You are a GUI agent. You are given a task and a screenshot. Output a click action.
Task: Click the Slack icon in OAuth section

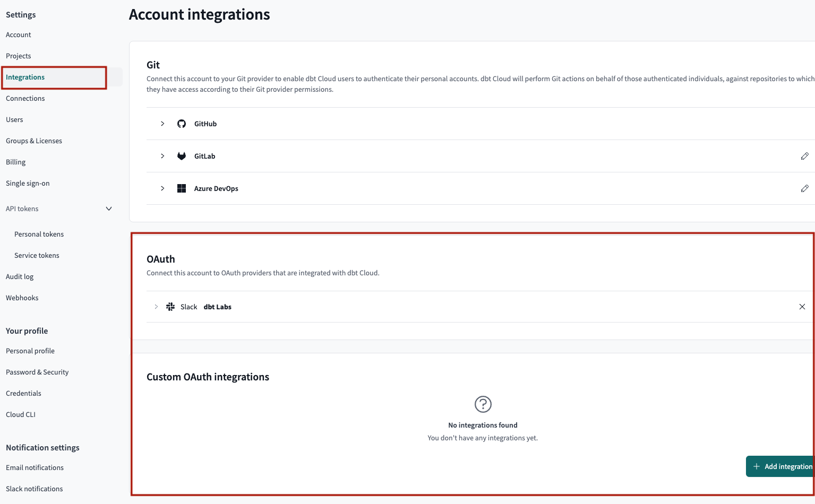[170, 306]
